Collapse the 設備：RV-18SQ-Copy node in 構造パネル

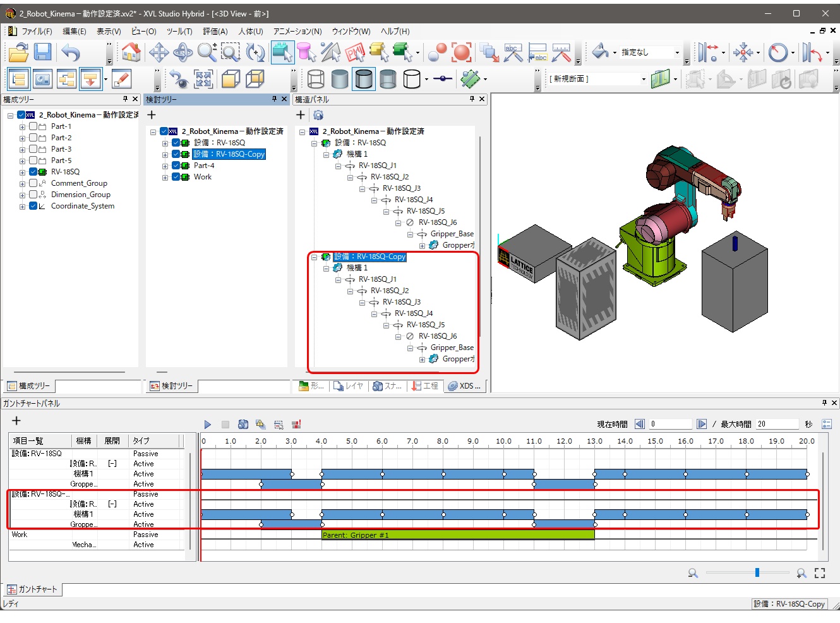coord(315,257)
